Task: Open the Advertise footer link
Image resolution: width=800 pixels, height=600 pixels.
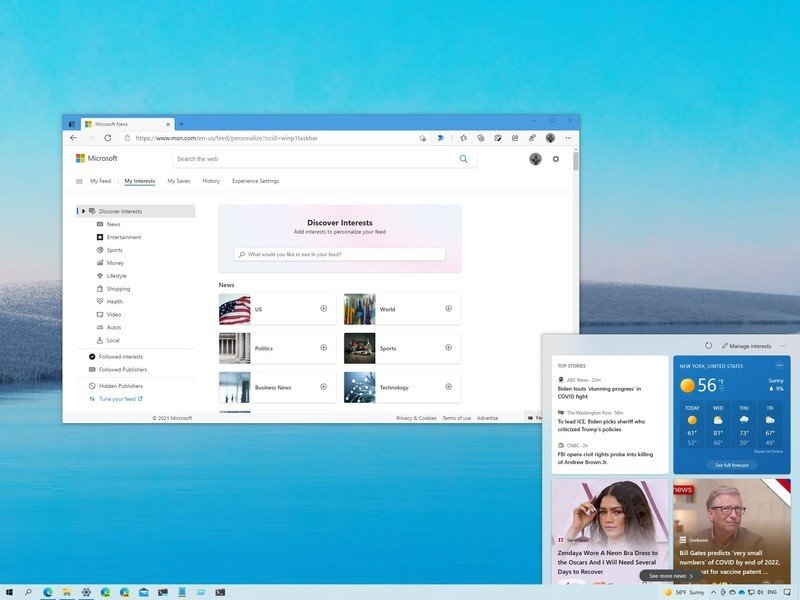Action: click(487, 418)
